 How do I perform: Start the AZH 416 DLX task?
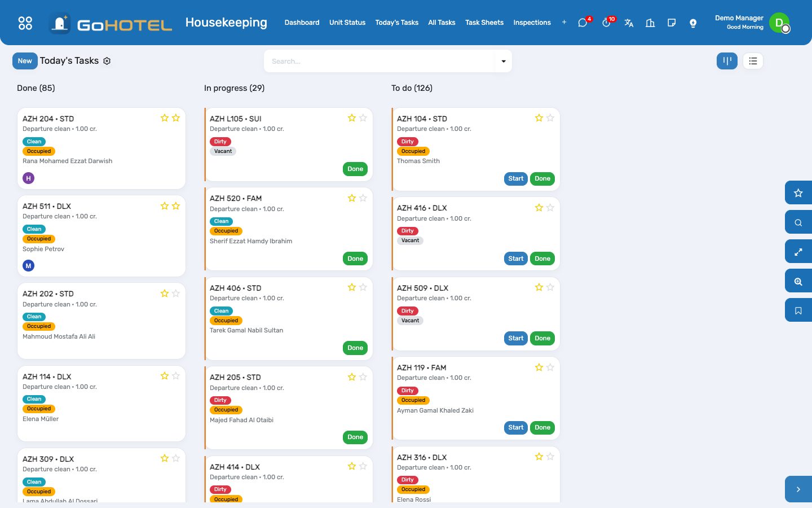pos(516,259)
